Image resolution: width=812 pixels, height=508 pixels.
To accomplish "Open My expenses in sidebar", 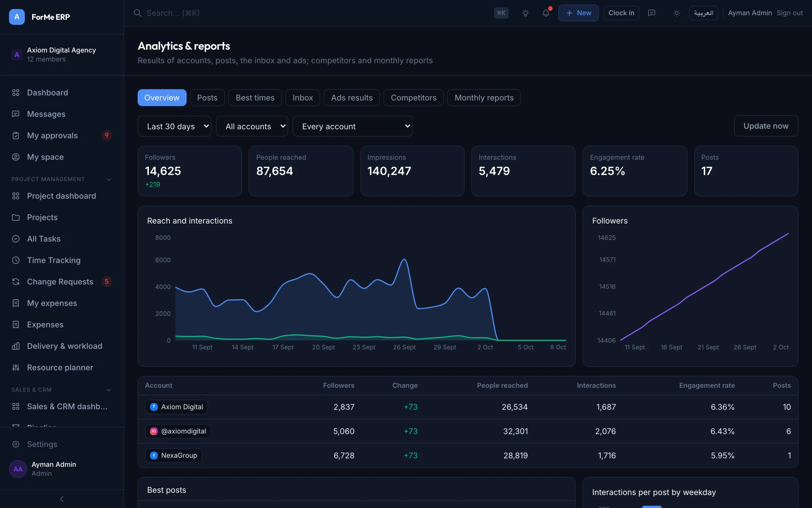I will coord(62,303).
